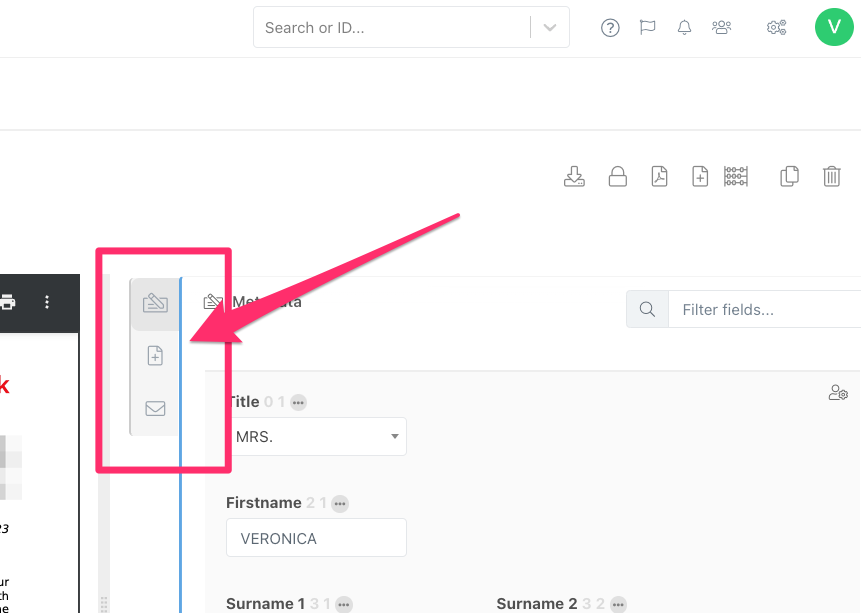Expand the Search or ID dropdown arrow
861x613 pixels.
point(550,28)
